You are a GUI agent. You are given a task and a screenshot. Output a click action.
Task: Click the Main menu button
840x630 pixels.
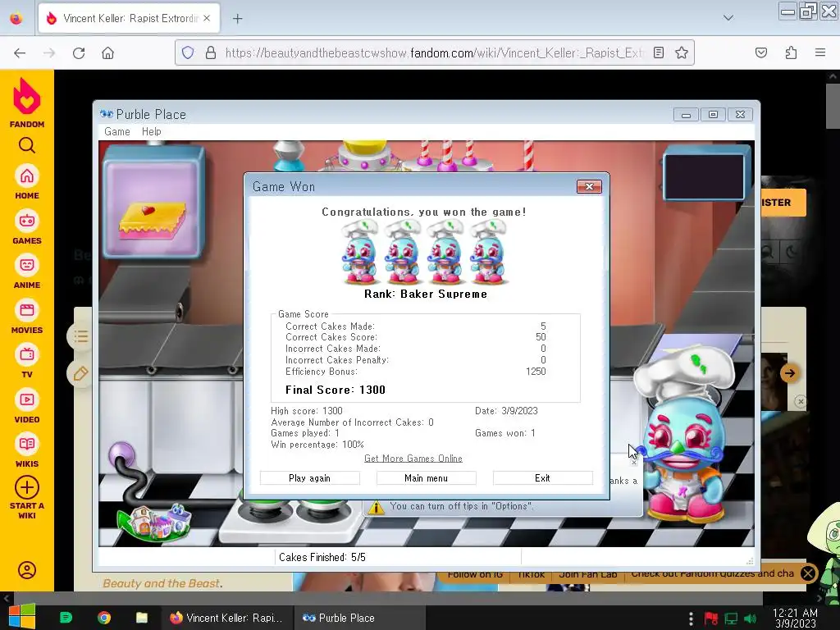pos(426,478)
